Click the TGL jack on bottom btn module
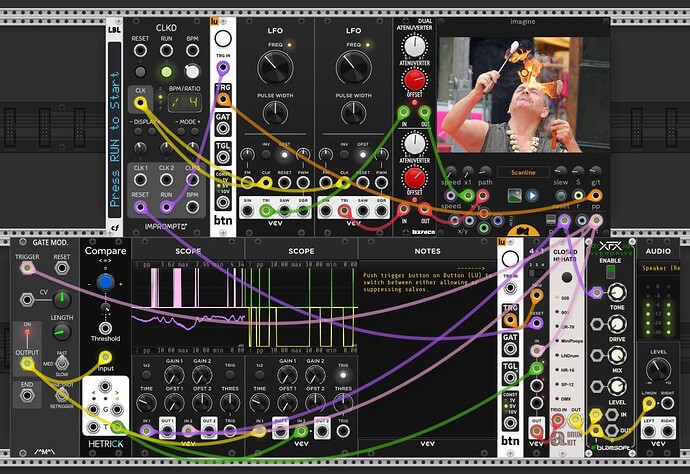The image size is (690, 474). (510, 378)
